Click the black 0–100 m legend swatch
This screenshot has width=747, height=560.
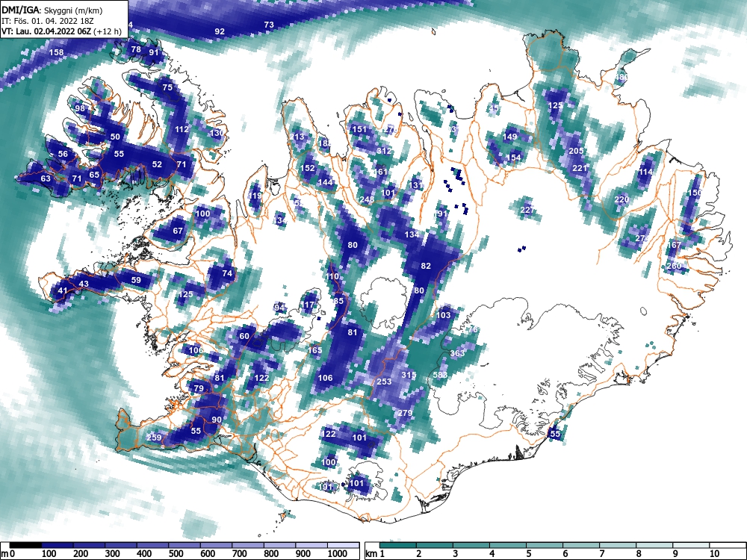[x=25, y=544]
